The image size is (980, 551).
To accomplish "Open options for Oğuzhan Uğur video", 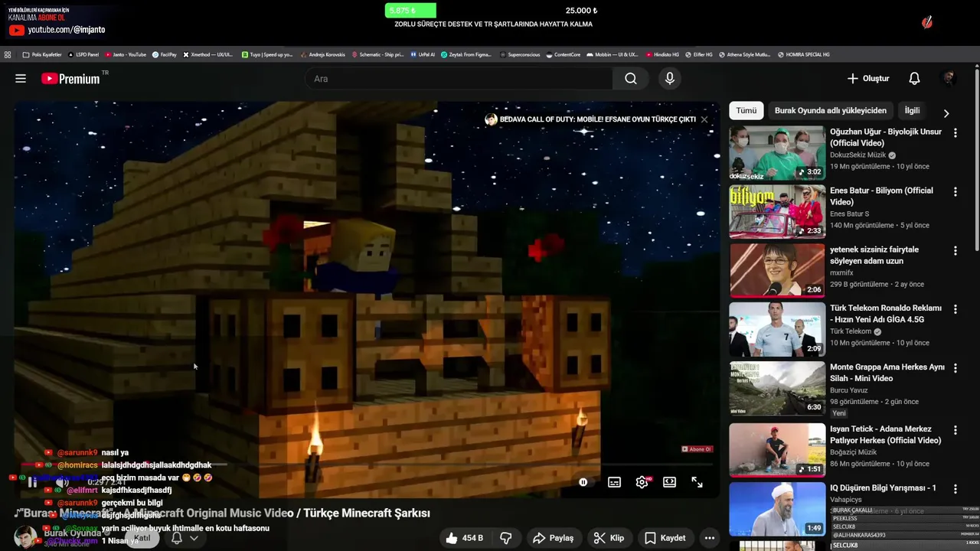I will tap(955, 132).
